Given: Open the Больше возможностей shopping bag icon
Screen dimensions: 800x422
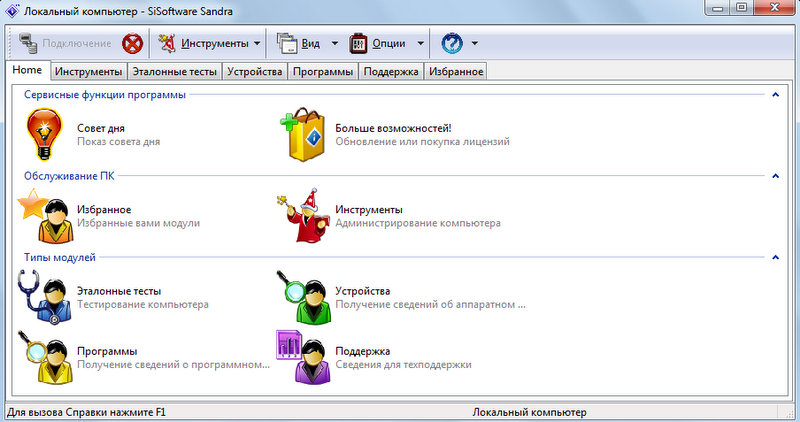Looking at the screenshot, I should [303, 134].
